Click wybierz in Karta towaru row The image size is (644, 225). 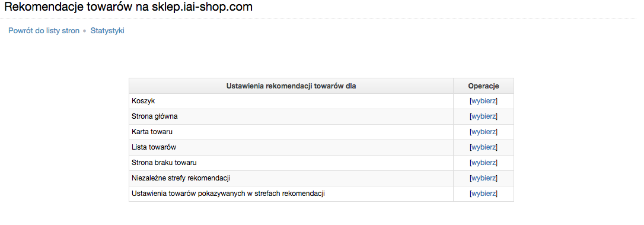(x=483, y=132)
